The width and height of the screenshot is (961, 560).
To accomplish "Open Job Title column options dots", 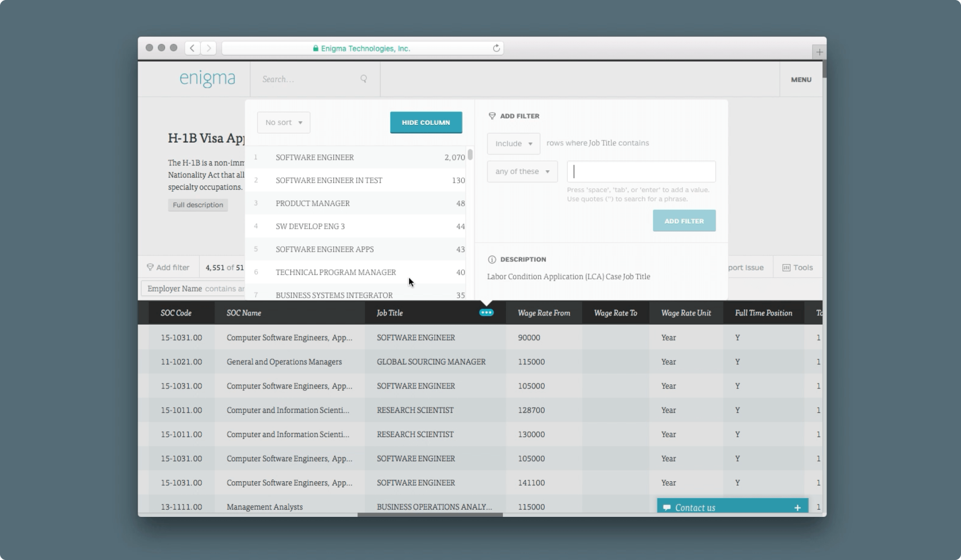I will click(x=486, y=312).
